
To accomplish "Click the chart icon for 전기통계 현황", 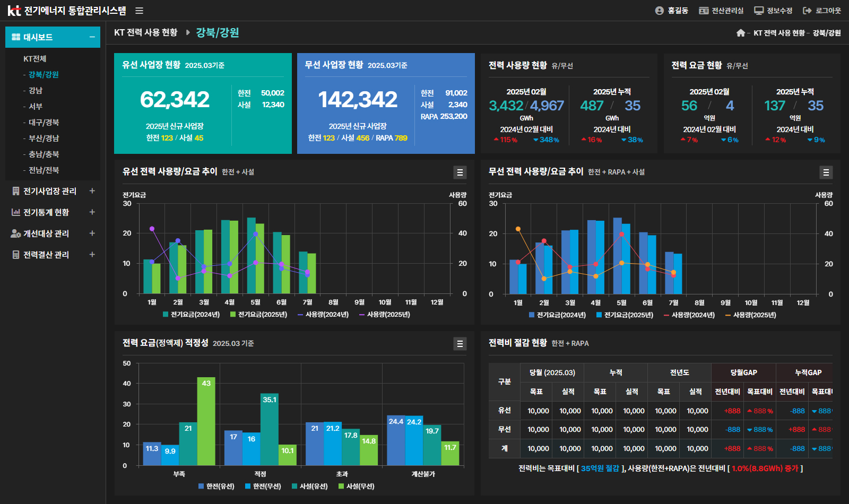I will 16,212.
